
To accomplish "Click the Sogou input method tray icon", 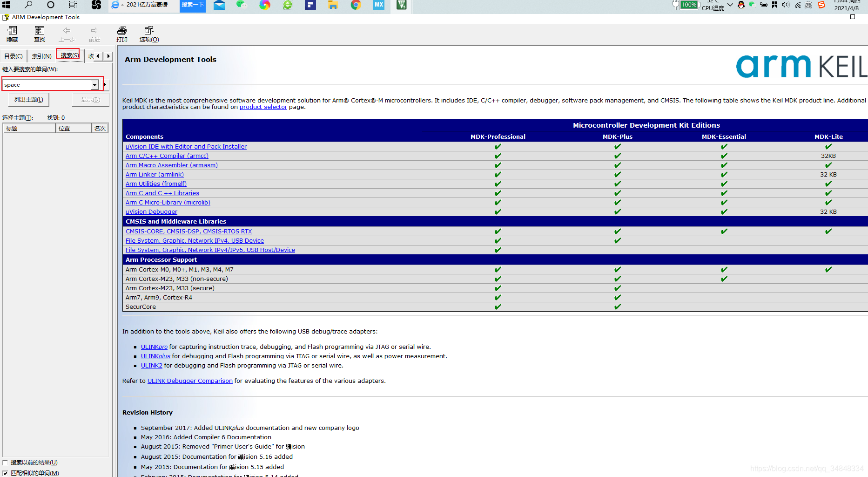I will click(x=821, y=5).
